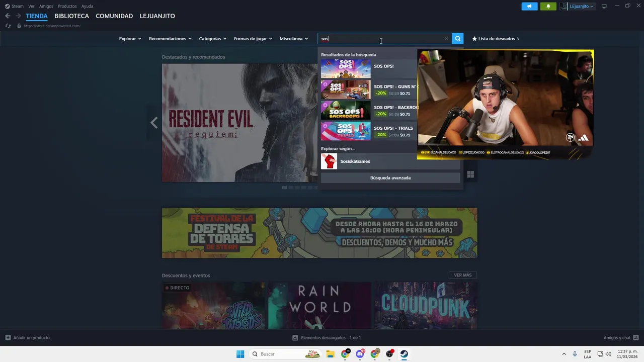Click the Steam back navigation arrow
The image size is (644, 362).
(x=8, y=16)
